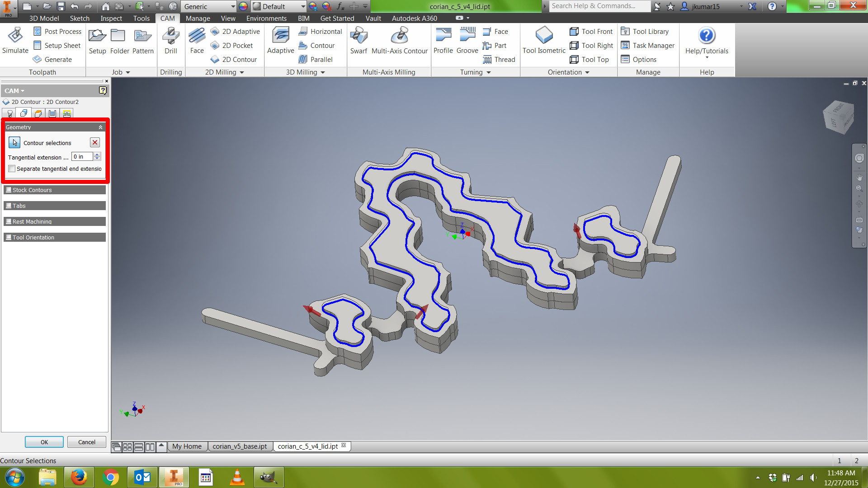Screen dimensions: 868x488
Task: Open the Setup Sheet tool
Action: [57, 46]
